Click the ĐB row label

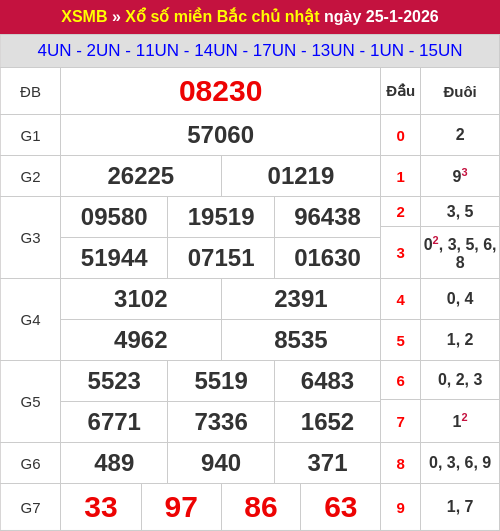(x=30, y=92)
